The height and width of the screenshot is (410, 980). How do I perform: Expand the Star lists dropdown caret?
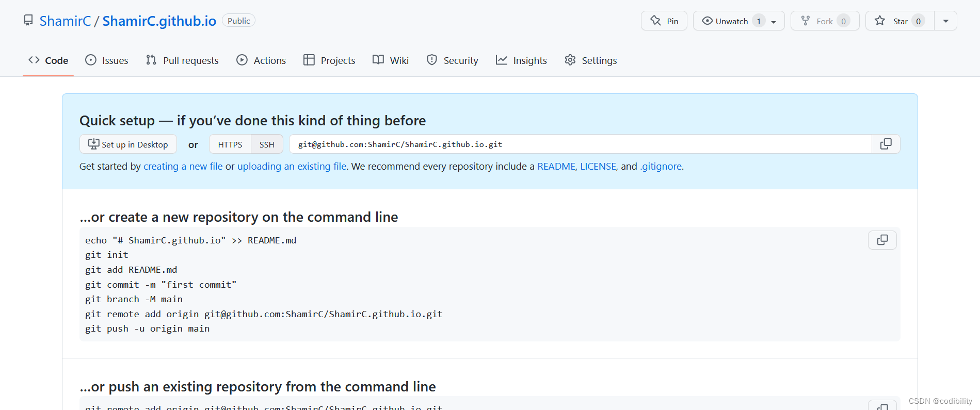(x=946, y=21)
